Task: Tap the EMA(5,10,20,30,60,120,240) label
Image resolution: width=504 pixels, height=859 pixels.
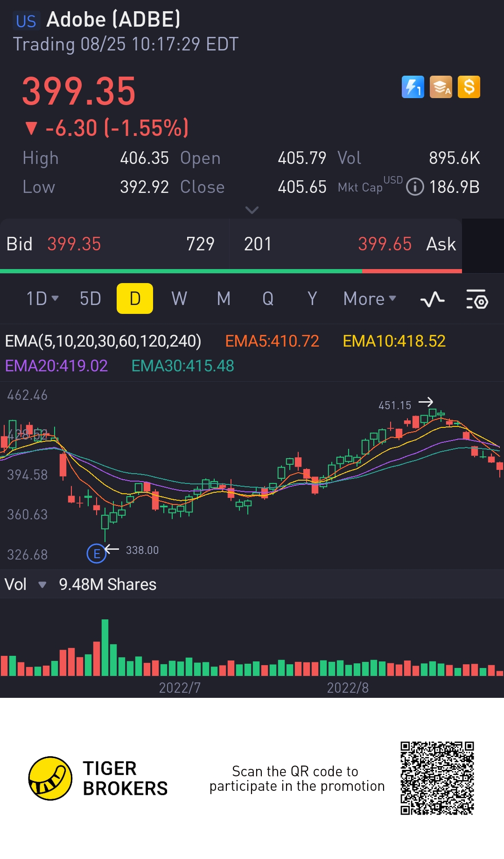Action: (103, 341)
